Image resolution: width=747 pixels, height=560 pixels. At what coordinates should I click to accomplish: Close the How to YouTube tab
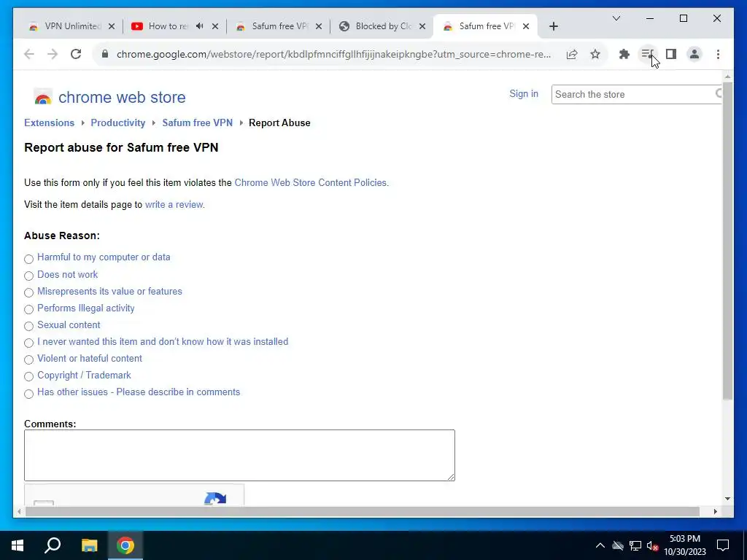click(x=215, y=26)
